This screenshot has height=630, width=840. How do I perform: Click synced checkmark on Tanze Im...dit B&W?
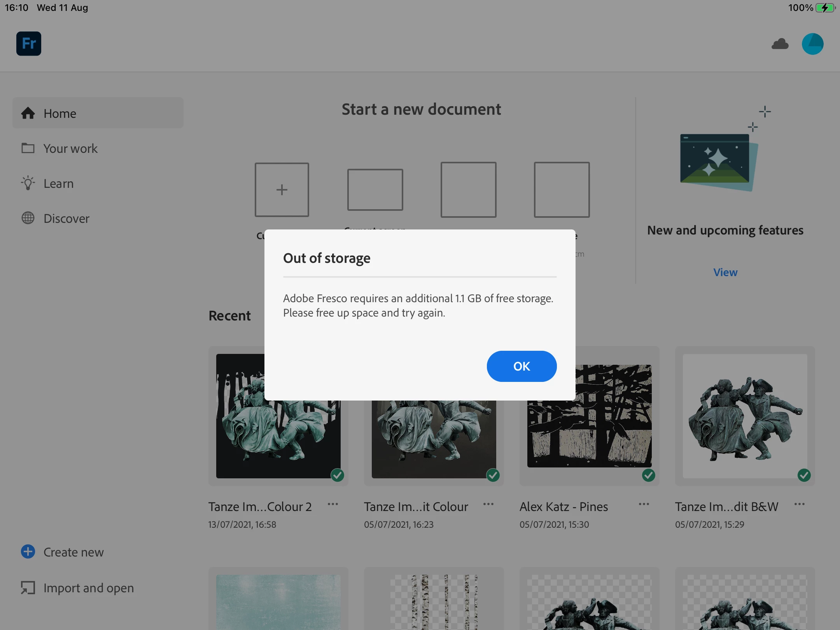click(804, 475)
